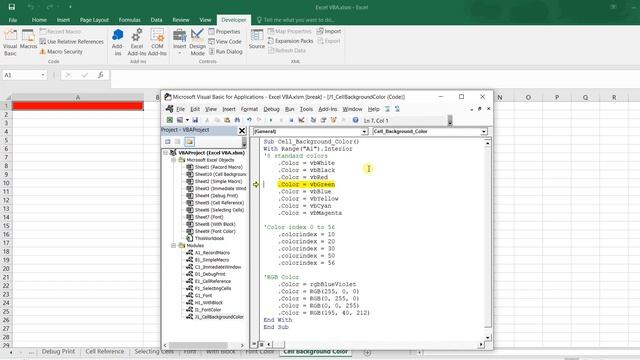The width and height of the screenshot is (640, 360).
Task: Open the Add-ins button in ribbon
Action: pos(118,42)
